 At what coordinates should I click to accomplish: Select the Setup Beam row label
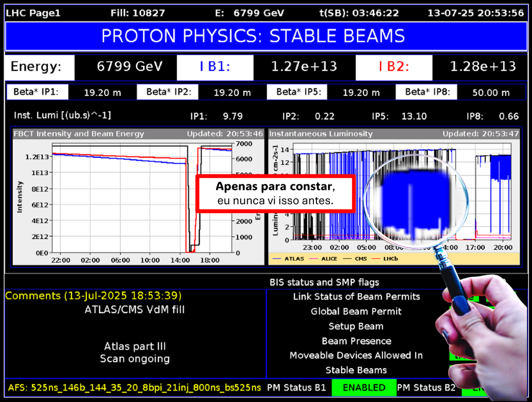coord(356,326)
